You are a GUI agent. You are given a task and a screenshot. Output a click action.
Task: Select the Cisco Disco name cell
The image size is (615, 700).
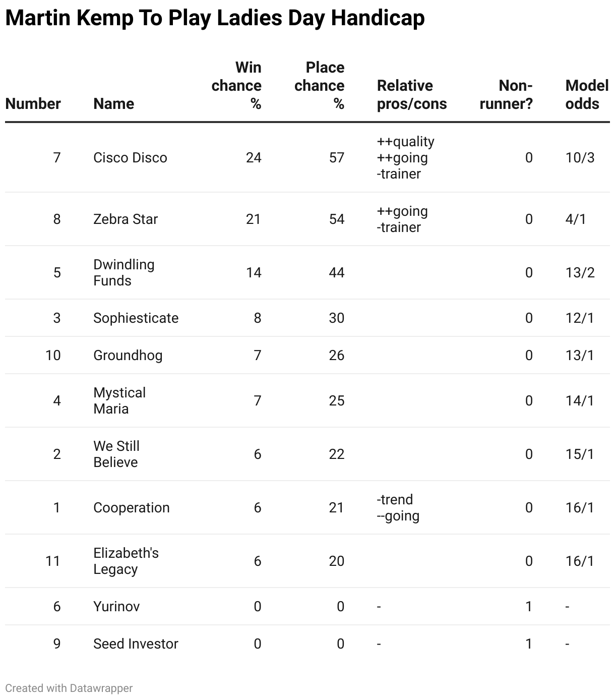pyautogui.click(x=130, y=158)
